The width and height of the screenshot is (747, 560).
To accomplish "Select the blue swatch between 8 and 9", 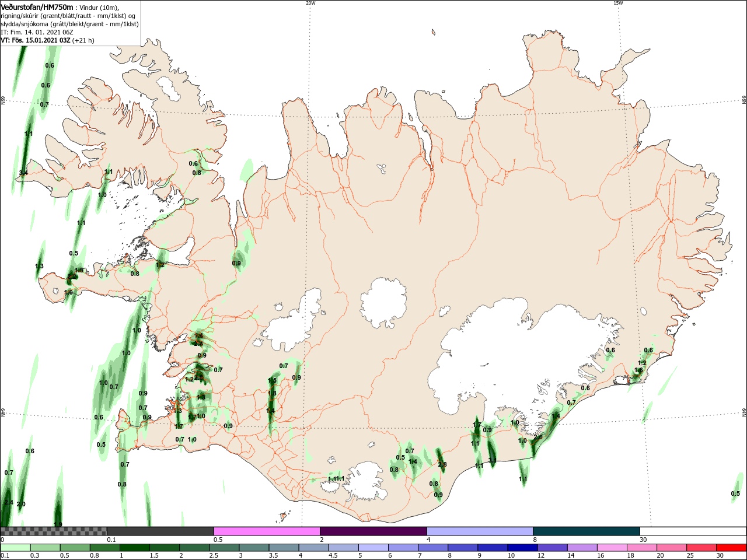I will (463, 548).
